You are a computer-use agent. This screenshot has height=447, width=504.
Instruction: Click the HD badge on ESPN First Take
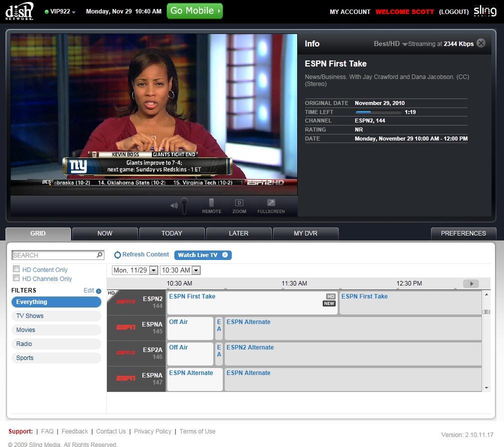click(331, 296)
